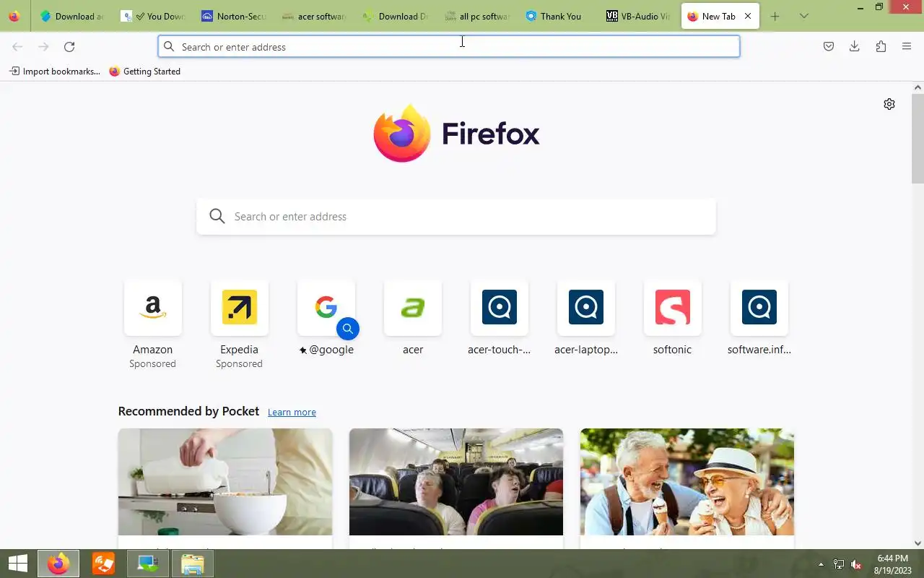The image size is (924, 578).
Task: Open a new tab with plus button
Action: (775, 16)
